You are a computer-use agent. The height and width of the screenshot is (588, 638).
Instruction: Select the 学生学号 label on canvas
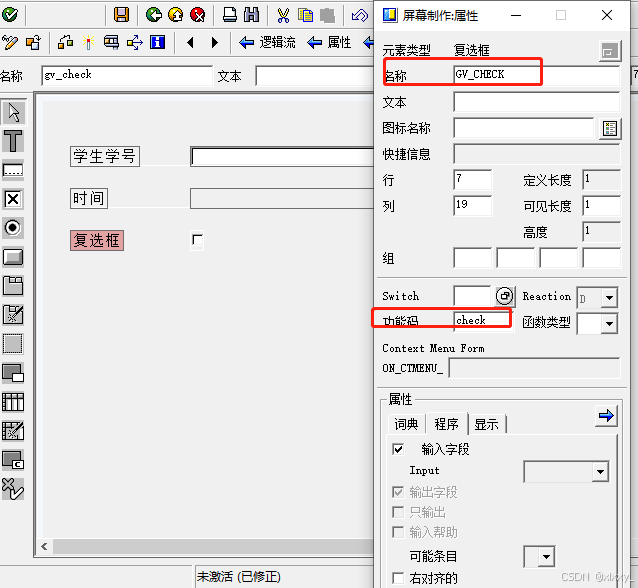tap(105, 156)
